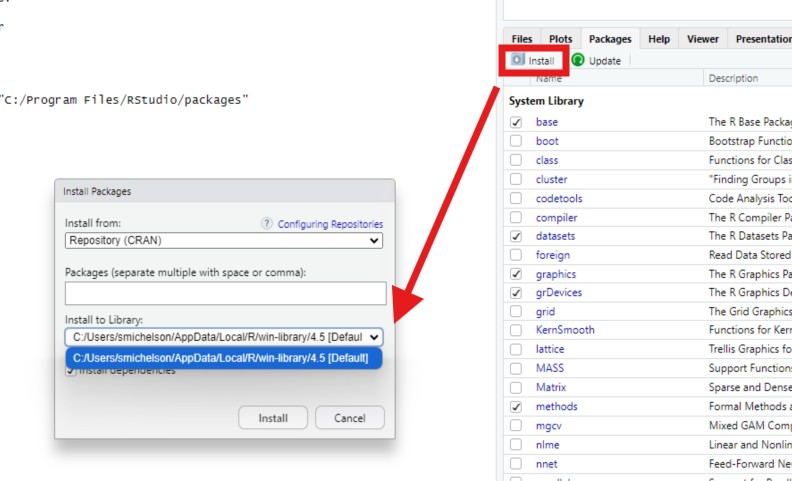Viewport: 792px width, 481px height.
Task: Open the cluster package link
Action: [552, 179]
